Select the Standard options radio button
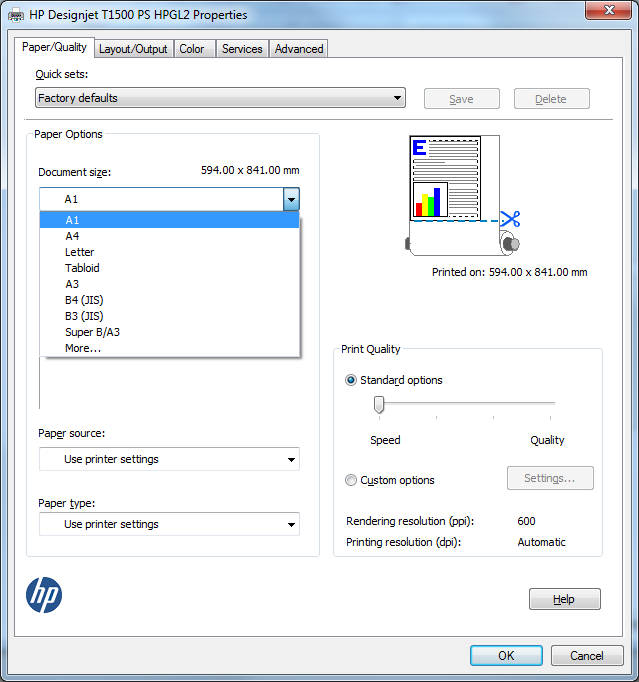The height and width of the screenshot is (682, 639). (x=351, y=380)
